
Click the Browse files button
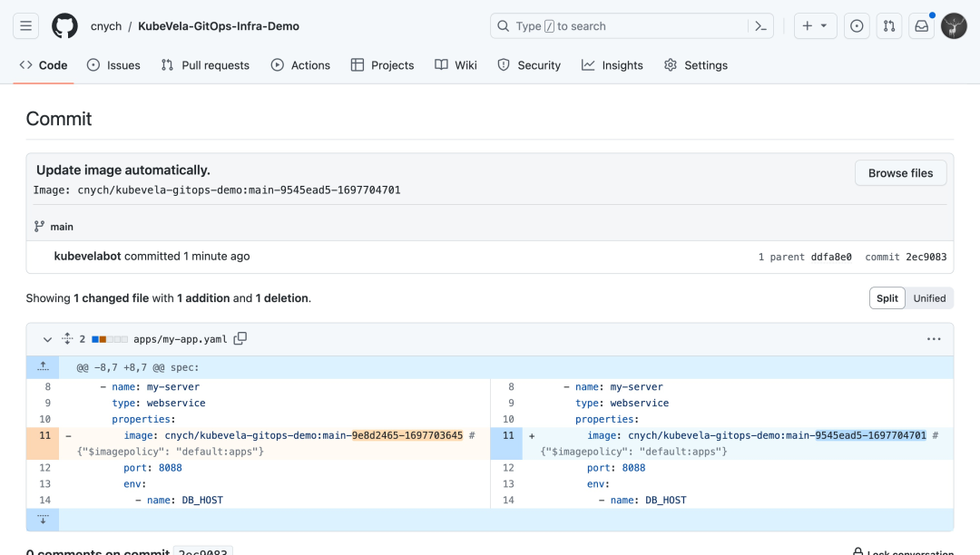[x=900, y=173]
